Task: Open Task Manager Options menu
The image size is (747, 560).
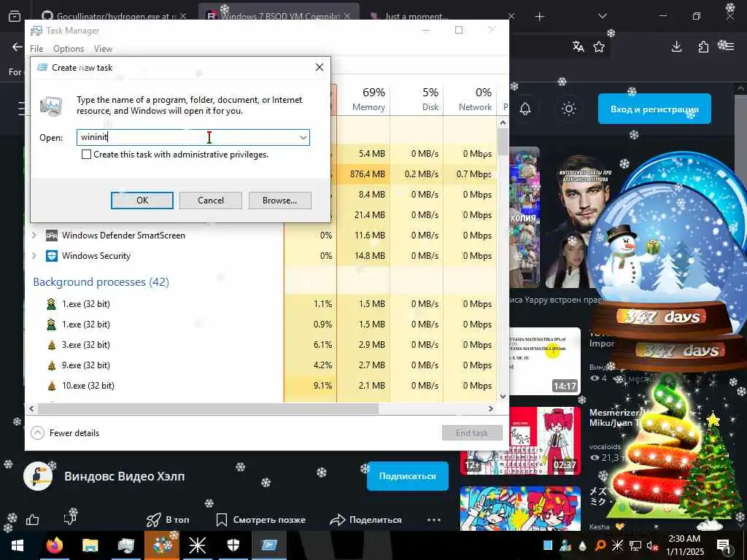Action: [69, 49]
